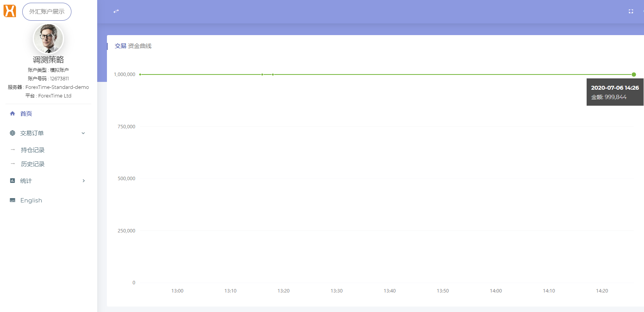This screenshot has height=312, width=644.
Task: Click the 平台 ForexTime Ltd text
Action: (48, 96)
